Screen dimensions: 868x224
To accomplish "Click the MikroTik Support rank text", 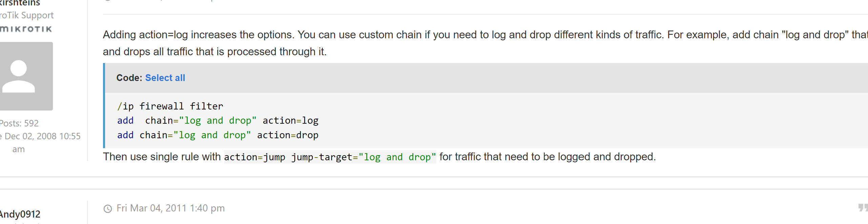I will pos(27,15).
